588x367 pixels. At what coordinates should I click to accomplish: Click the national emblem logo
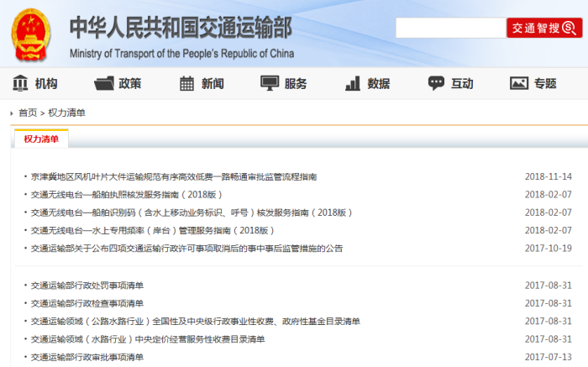click(31, 34)
